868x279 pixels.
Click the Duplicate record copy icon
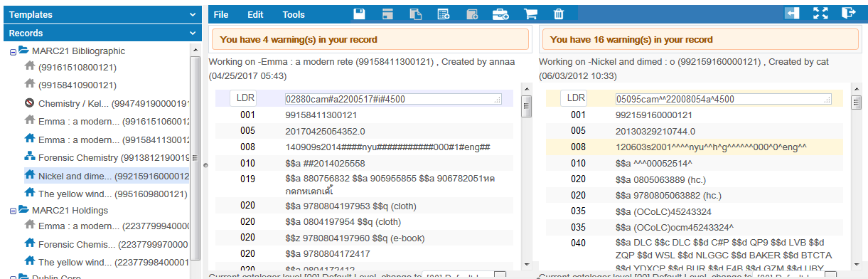point(416,14)
